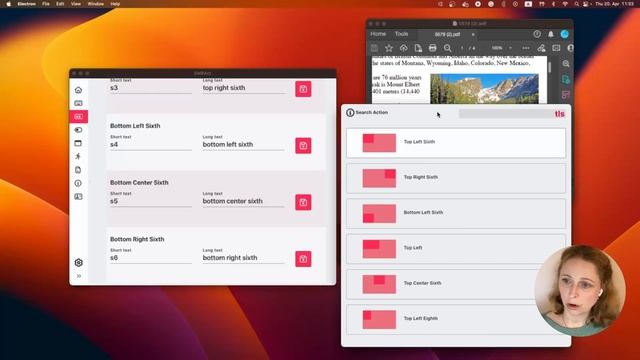Close the PDF document tab
Viewport: 640px width, 360px height.
point(473,35)
